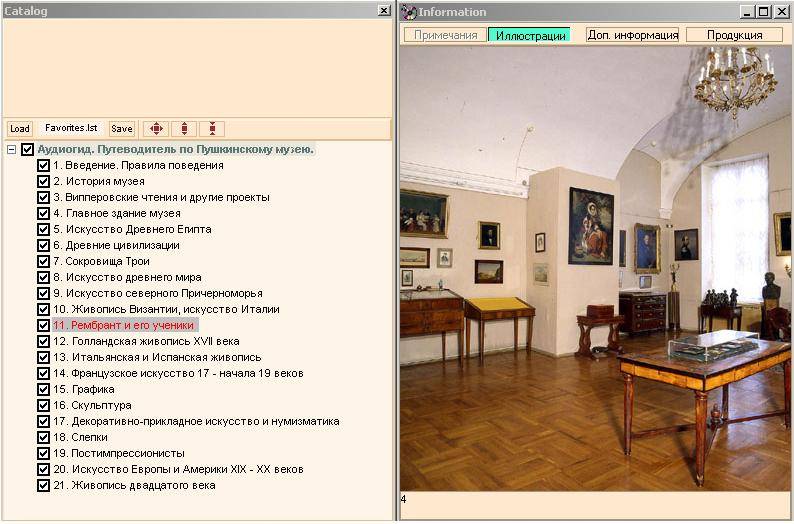
Task: Select 16. Скульптура
Action: [x=92, y=406]
